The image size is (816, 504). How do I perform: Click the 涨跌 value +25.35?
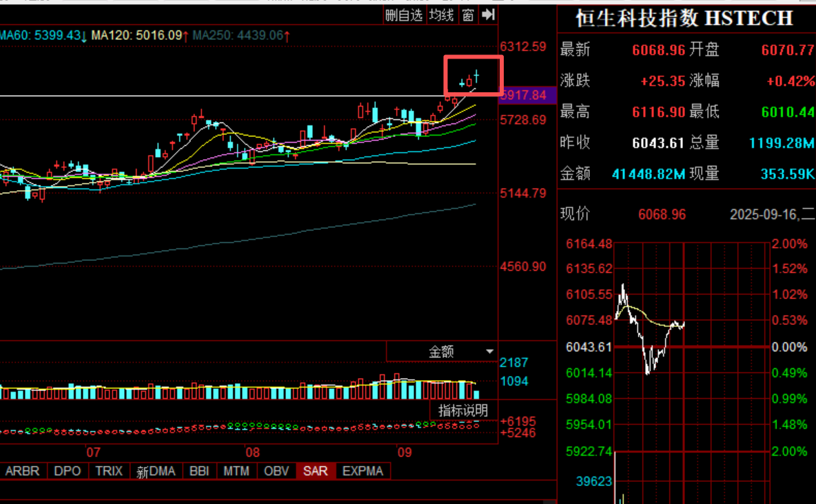pos(662,81)
